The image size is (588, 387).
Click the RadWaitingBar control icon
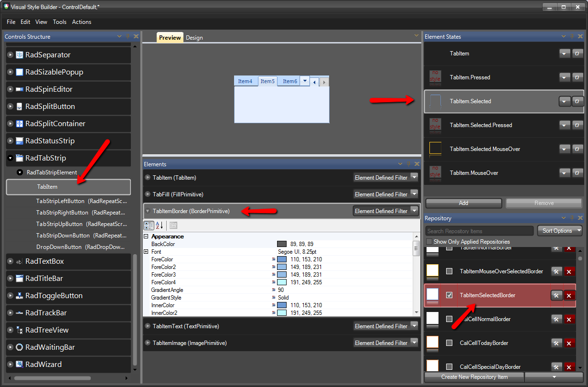[20, 347]
